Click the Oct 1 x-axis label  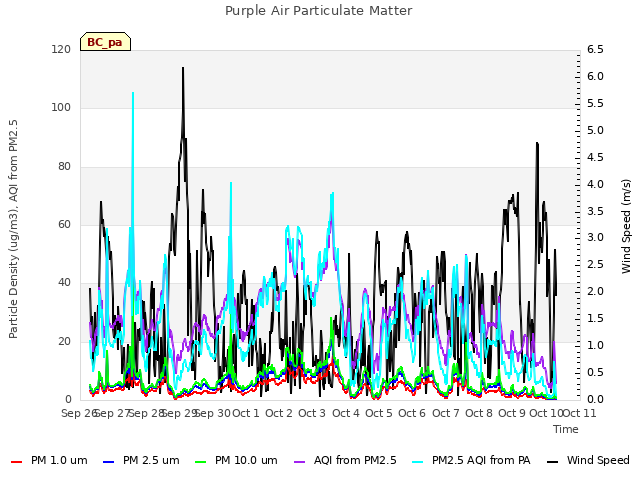(246, 413)
